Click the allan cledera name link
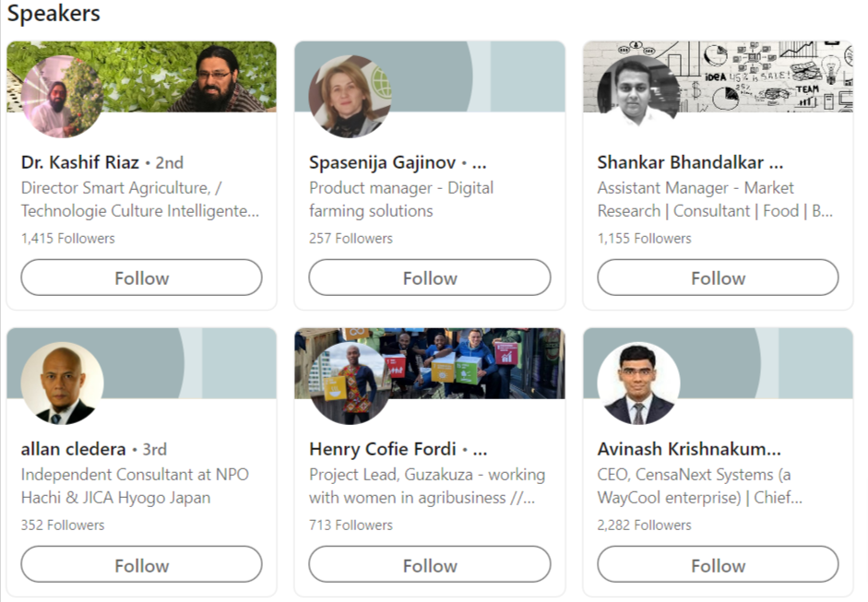The height and width of the screenshot is (602, 868). (x=73, y=450)
